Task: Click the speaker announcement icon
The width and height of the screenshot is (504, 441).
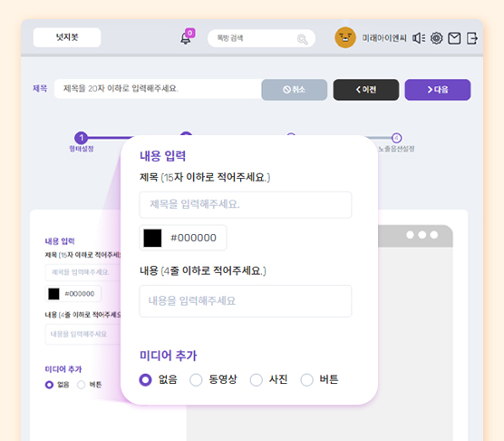Action: (419, 38)
